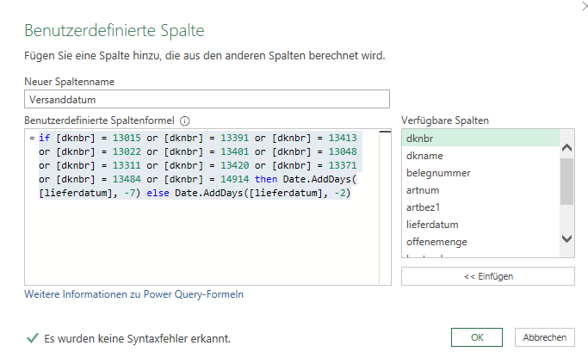Screen dimensions: 588x364
Task: Click the number 13048 in the formula
Action: pyautogui.click(x=343, y=151)
